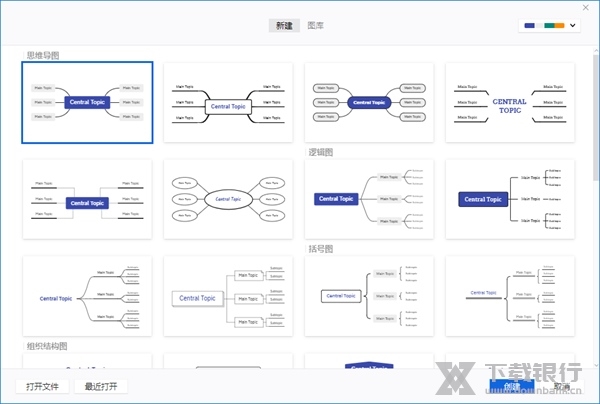Choose the mind map with oval-shaped topic nodes
This screenshot has width=600, height=404.
pyautogui.click(x=228, y=199)
